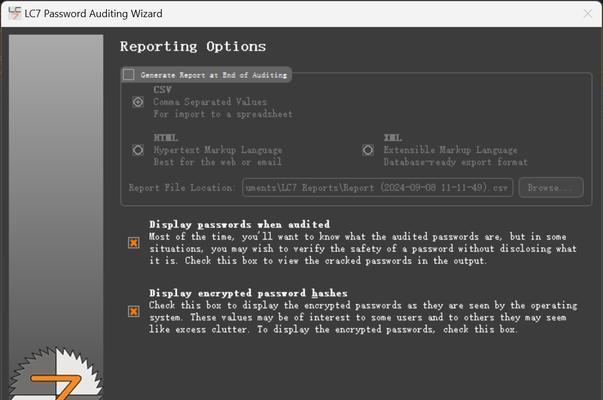Click the 'Database-ready export format' text
The width and height of the screenshot is (603, 400).
pyautogui.click(x=455, y=162)
